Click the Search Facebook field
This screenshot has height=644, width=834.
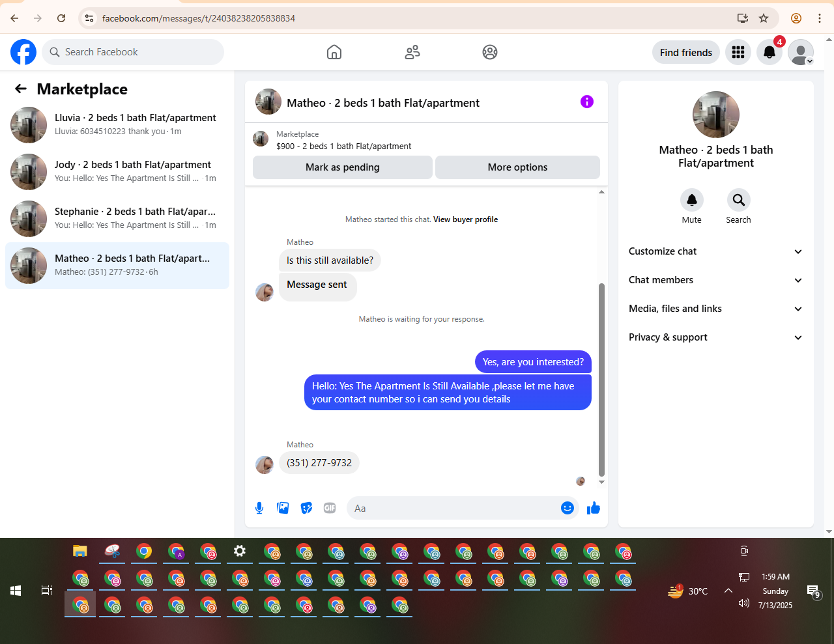tap(133, 52)
